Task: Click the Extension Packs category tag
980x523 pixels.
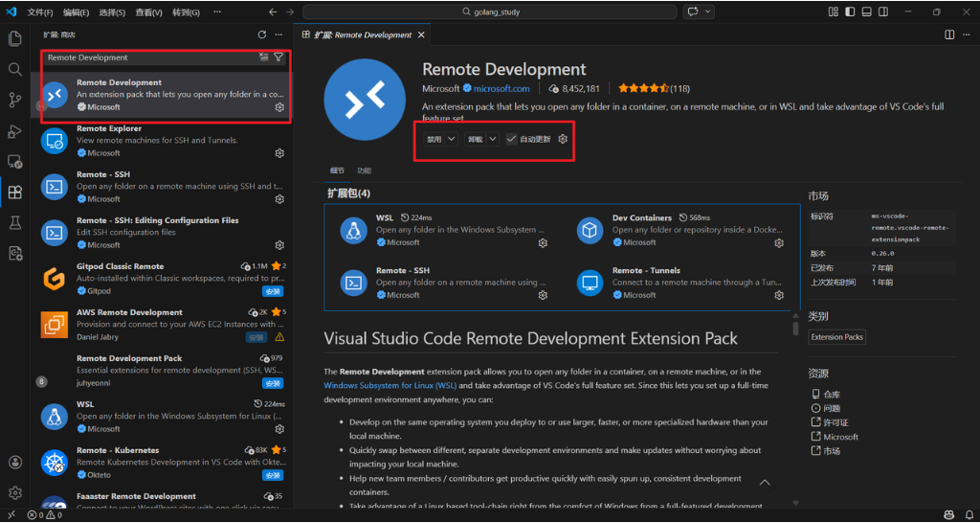Action: (x=836, y=337)
